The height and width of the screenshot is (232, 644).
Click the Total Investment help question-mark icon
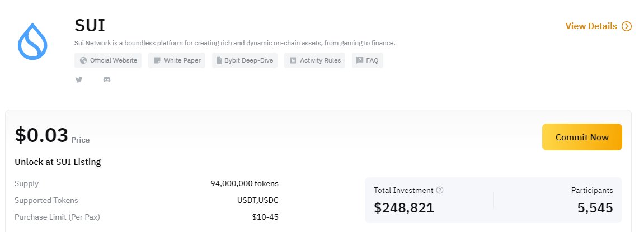point(440,190)
